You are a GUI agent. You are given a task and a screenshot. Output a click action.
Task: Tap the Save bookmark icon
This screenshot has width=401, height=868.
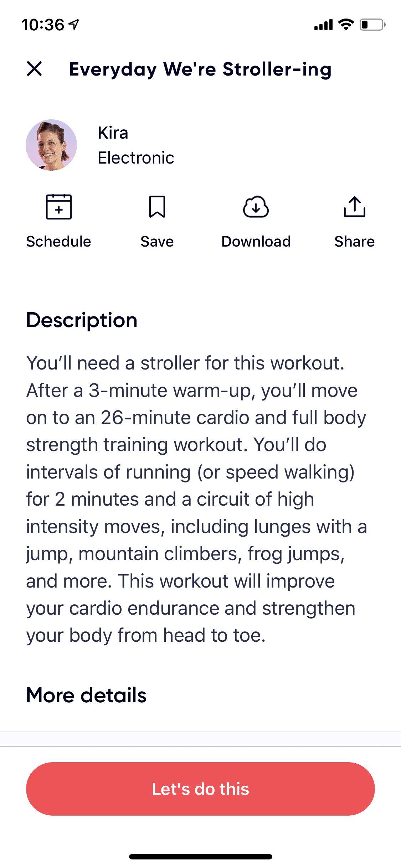coord(157,207)
